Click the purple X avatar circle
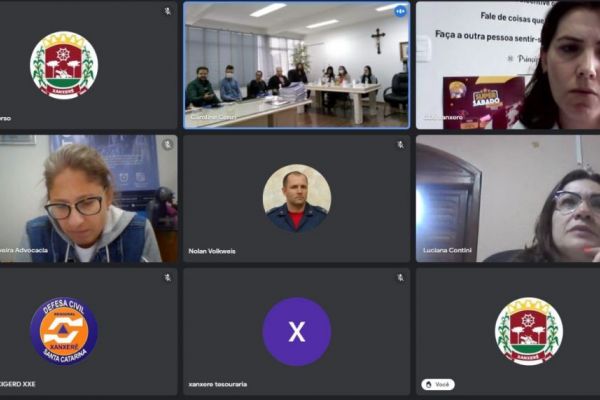This screenshot has height=400, width=600. pos(297,331)
